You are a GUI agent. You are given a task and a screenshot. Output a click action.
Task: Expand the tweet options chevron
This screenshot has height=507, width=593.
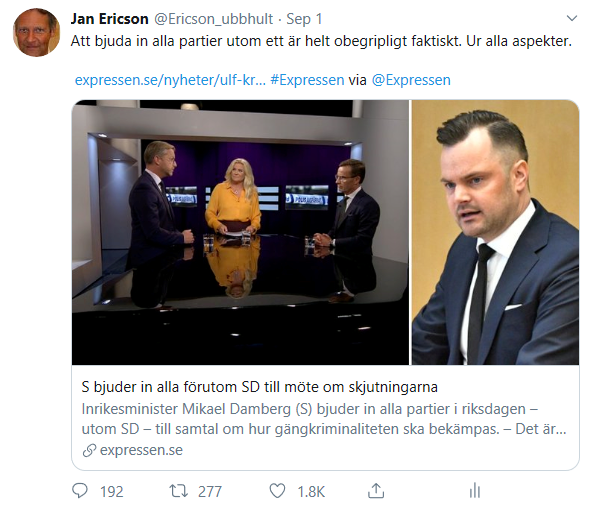click(x=572, y=18)
